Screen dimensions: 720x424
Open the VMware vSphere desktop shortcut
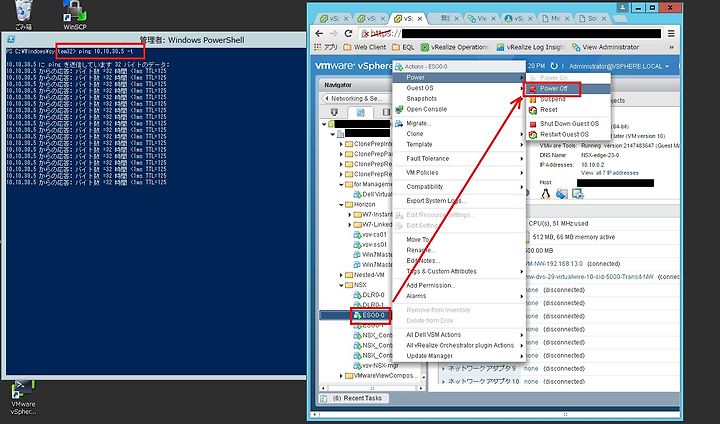[x=23, y=397]
